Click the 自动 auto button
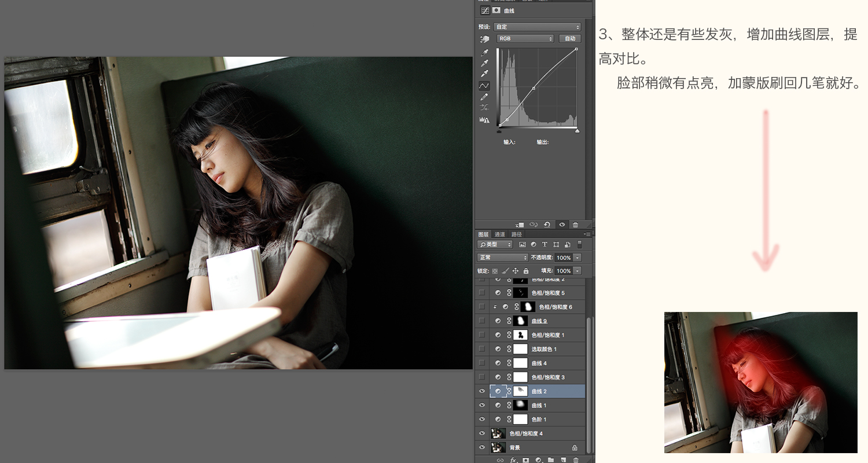868x463 pixels. (570, 39)
